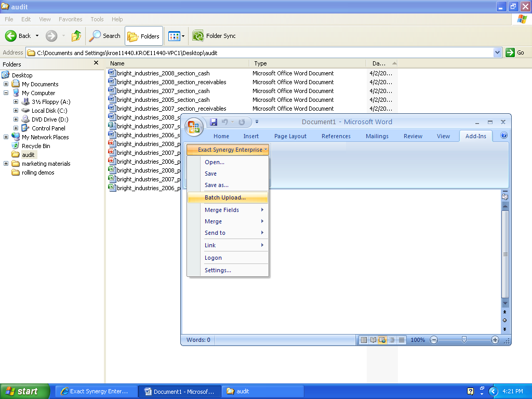Collapse My Computer in folder tree
Viewport: 532px width, 399px height.
(6, 92)
